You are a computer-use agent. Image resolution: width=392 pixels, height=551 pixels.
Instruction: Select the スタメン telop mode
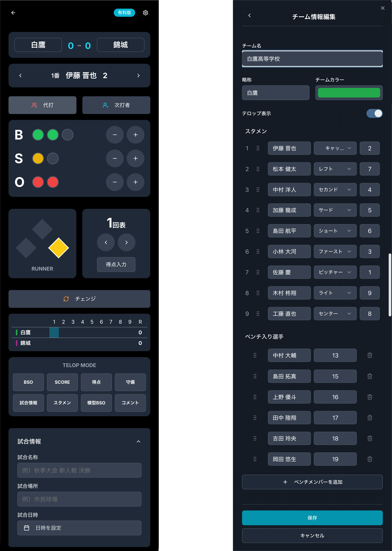click(62, 403)
